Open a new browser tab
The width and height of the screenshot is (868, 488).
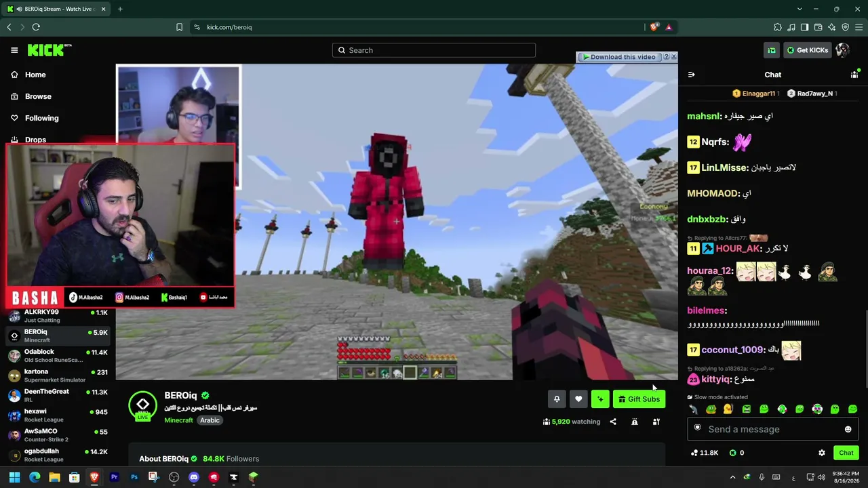[120, 9]
